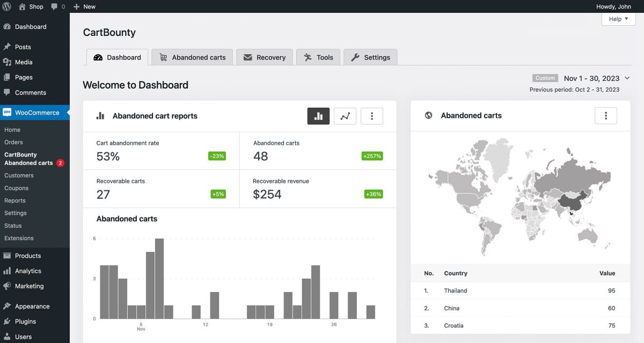The image size is (644, 343).
Task: Open Abandoned cart reports options menu
Action: click(x=372, y=116)
